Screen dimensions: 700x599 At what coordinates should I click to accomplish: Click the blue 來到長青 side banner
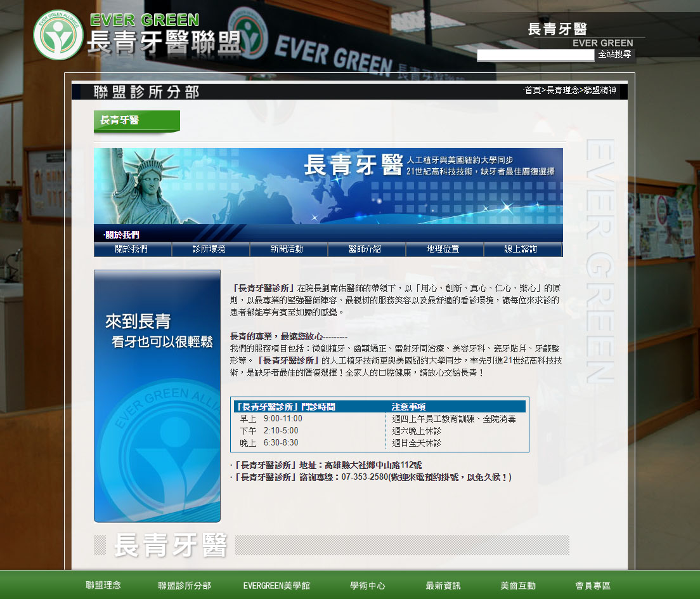click(157, 395)
